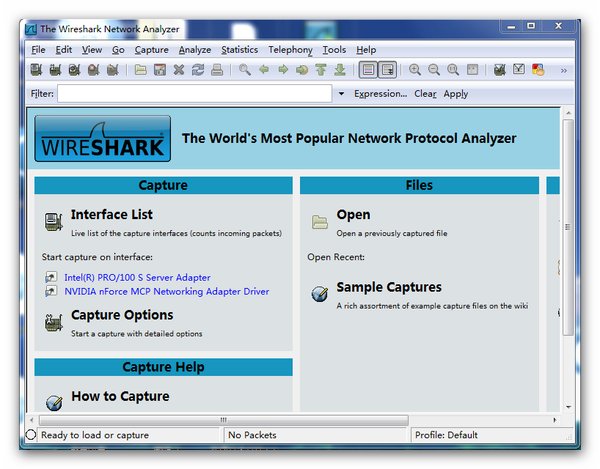Click the Zoom In toolbar icon
The height and width of the screenshot is (469, 600).
coord(415,70)
